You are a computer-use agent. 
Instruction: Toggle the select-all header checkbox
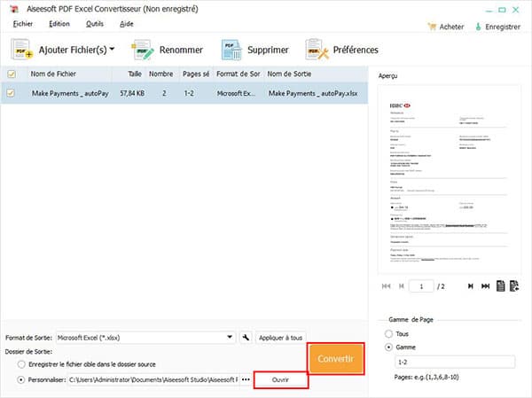[12, 74]
